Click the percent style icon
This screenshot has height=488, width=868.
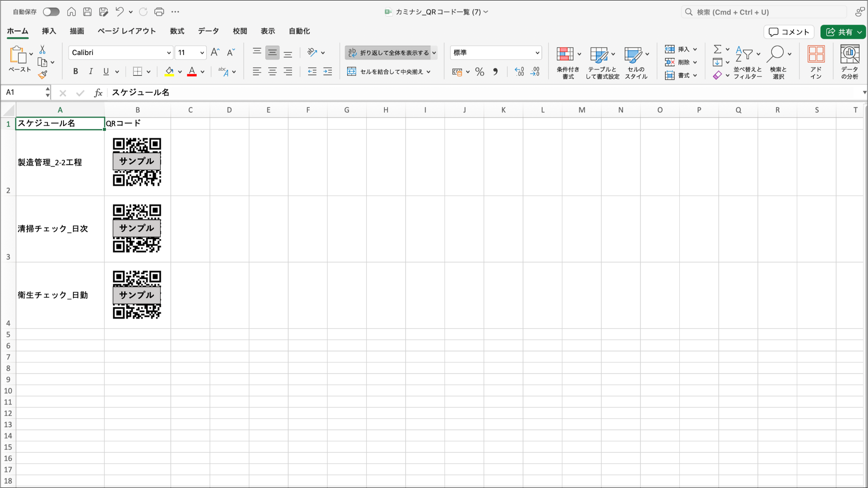[x=479, y=72]
